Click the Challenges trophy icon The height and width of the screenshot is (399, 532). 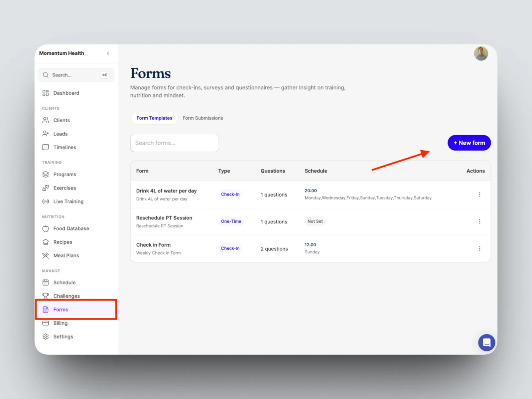tap(46, 296)
